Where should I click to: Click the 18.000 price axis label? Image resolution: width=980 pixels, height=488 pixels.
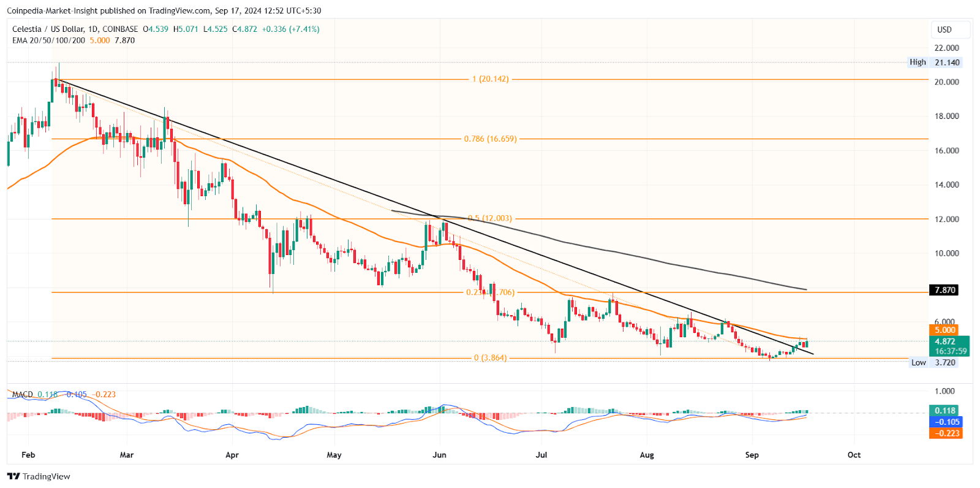(x=946, y=116)
